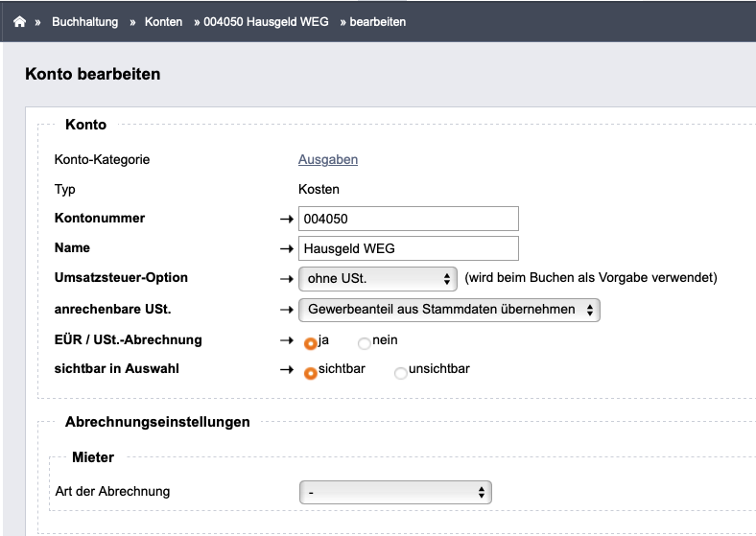
Task: Select the sichtbar radio option
Action: click(311, 373)
